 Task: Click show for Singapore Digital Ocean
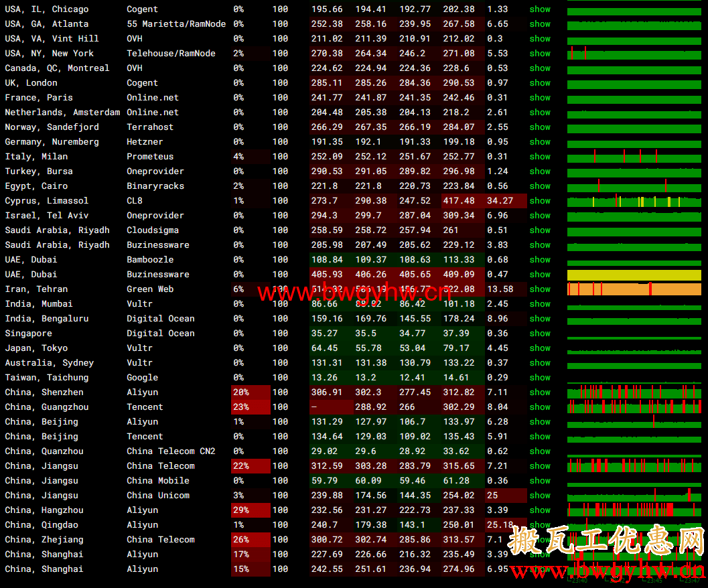pyautogui.click(x=540, y=334)
